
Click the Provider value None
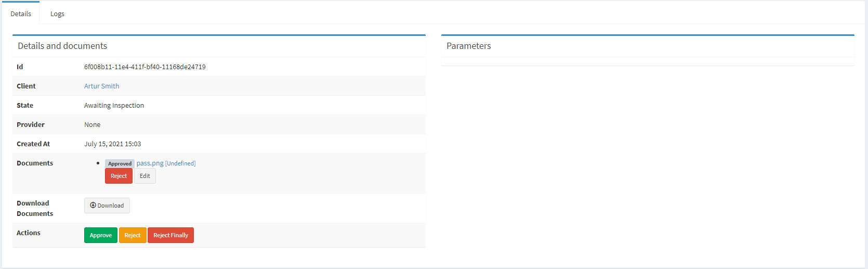(x=92, y=125)
